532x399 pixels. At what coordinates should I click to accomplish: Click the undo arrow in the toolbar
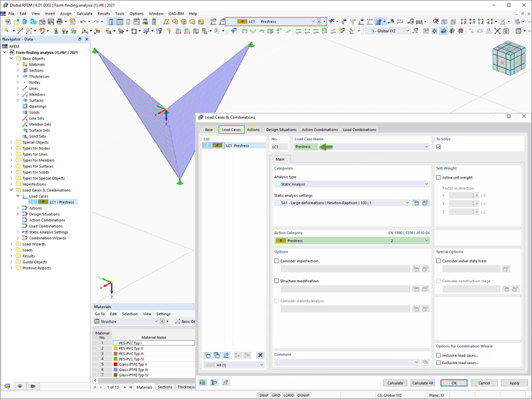tap(83, 22)
